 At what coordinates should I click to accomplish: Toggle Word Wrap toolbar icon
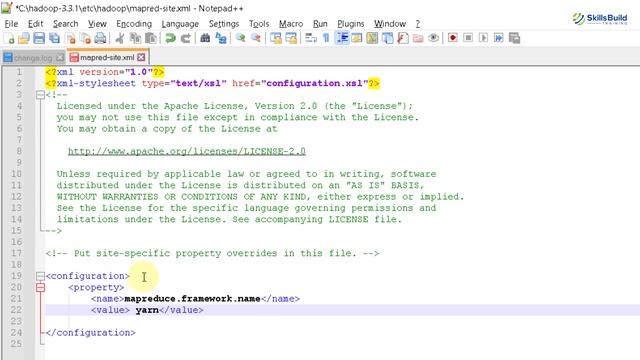[x=311, y=38]
